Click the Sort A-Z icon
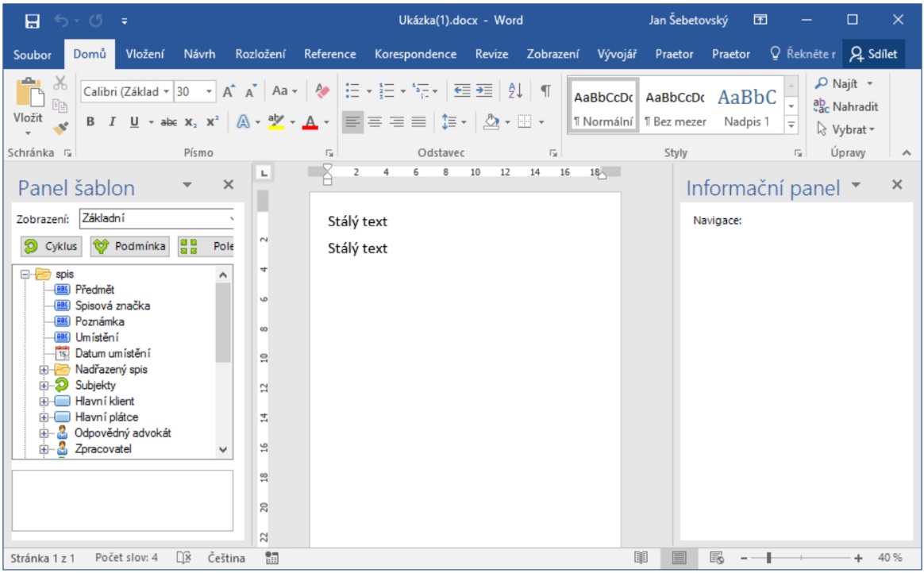 pos(515,91)
